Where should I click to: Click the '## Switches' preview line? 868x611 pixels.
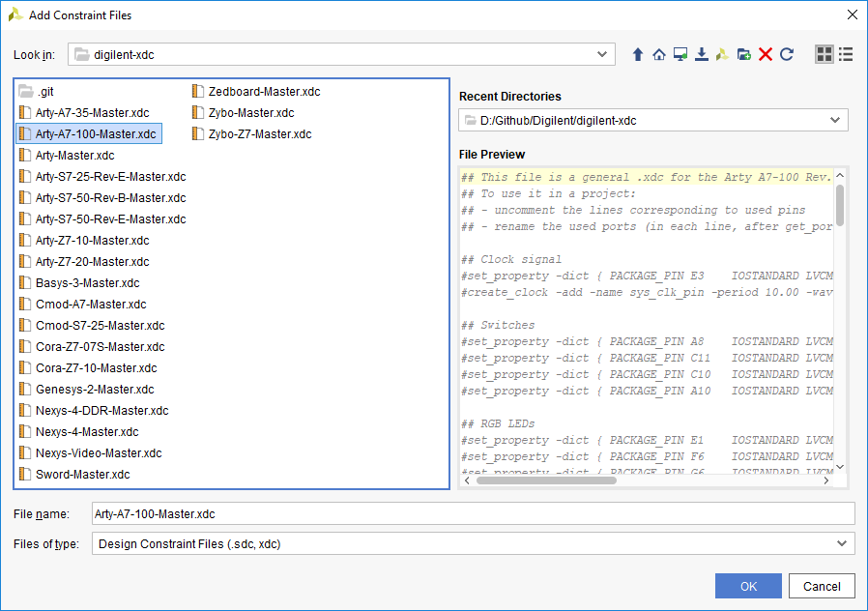click(498, 325)
